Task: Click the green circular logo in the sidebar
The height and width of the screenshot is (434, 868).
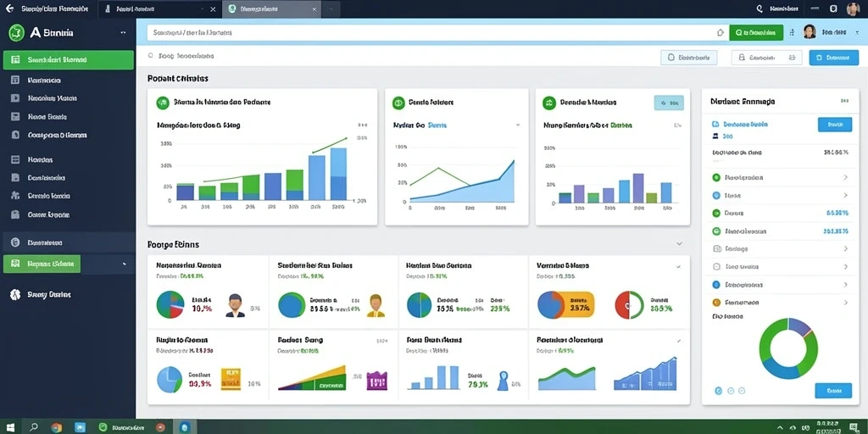Action: coord(16,33)
